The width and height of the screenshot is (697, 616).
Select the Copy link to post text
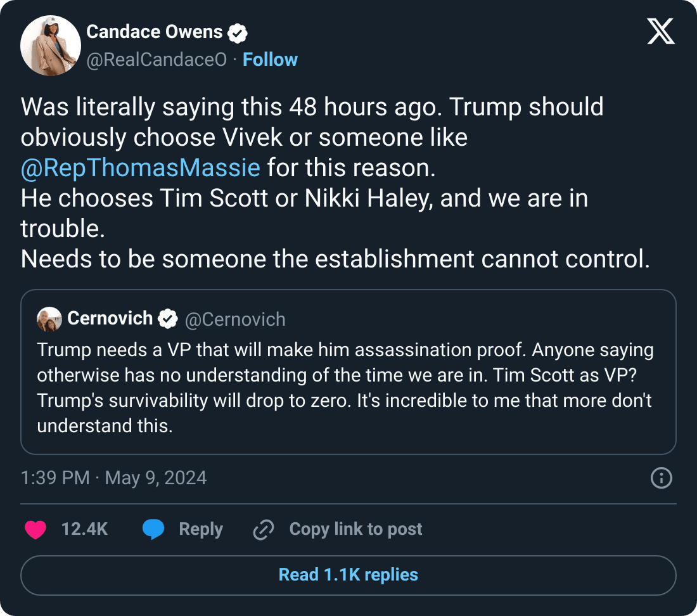(x=355, y=529)
